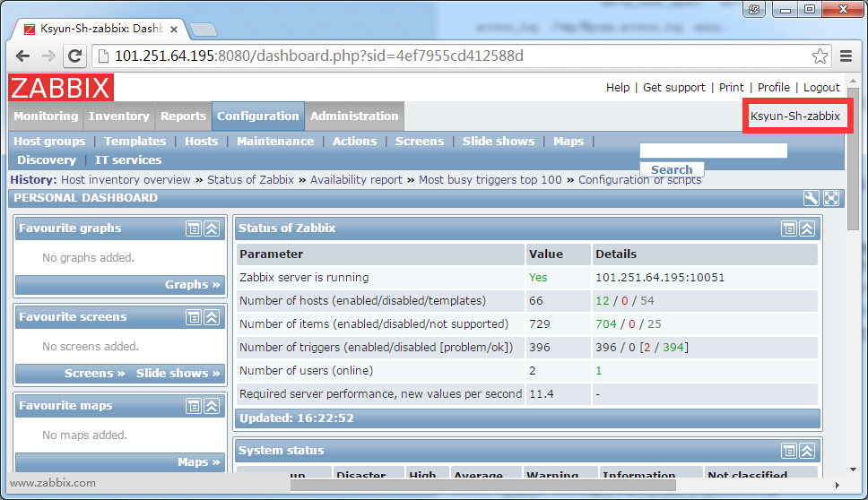Click the scroll-right arrow at bottom

(x=837, y=485)
